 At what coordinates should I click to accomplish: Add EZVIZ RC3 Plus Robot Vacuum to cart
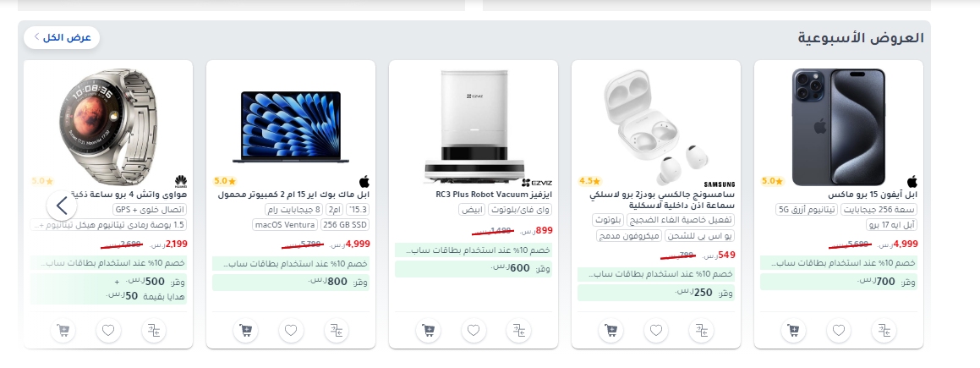(x=428, y=330)
